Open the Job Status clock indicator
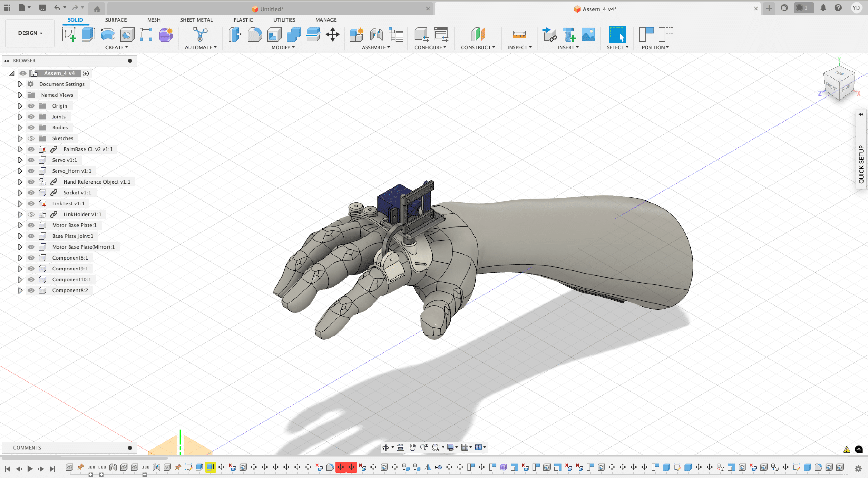The image size is (868, 478). tap(804, 8)
